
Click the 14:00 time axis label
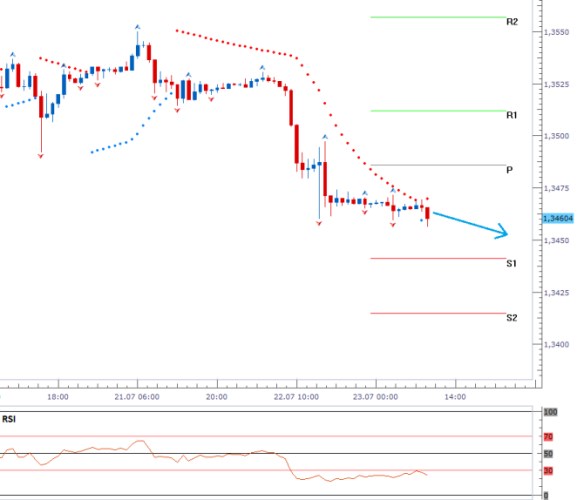(455, 397)
